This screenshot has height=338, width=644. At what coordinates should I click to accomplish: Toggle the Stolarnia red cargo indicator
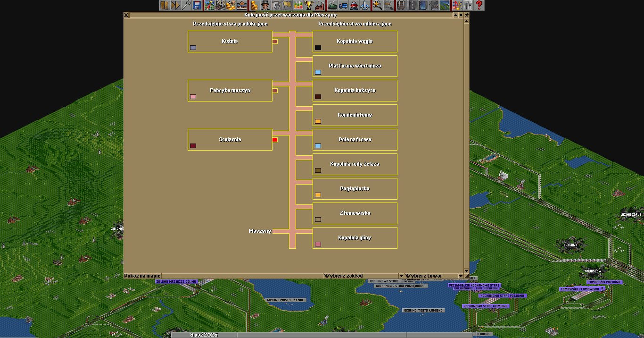(275, 140)
